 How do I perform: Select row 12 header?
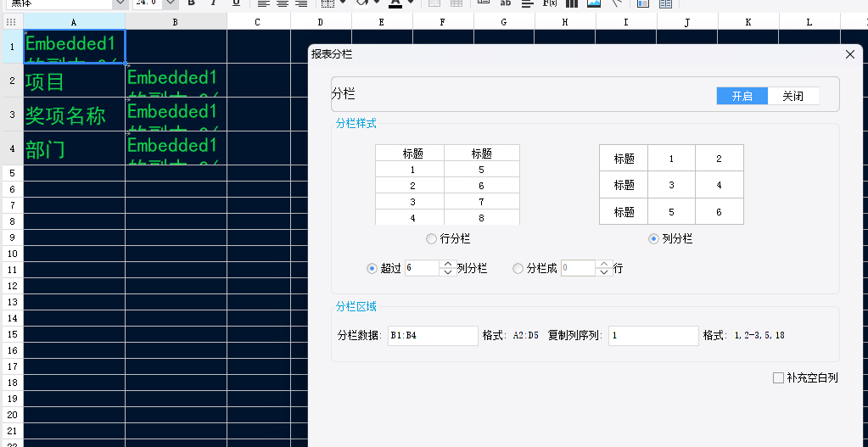click(12, 286)
